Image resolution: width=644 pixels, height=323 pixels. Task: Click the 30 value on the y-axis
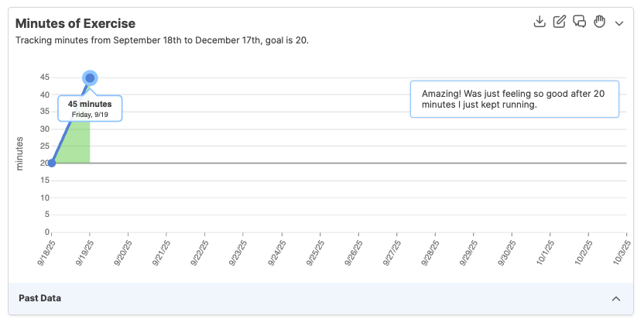tap(46, 129)
